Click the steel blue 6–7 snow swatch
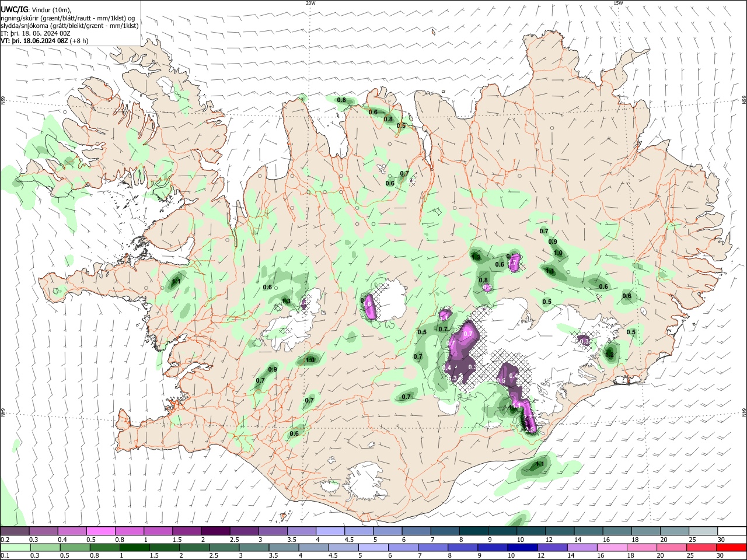 (416, 531)
